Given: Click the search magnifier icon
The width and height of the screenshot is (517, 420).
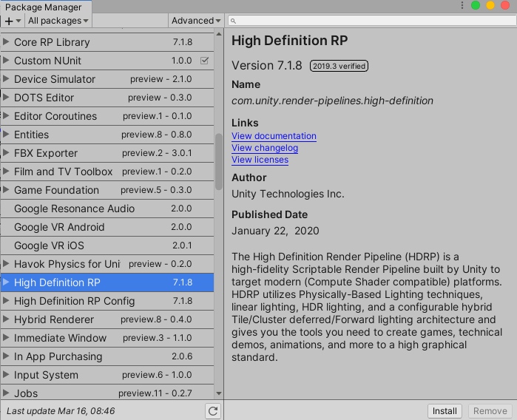Looking at the screenshot, I should tap(232, 21).
